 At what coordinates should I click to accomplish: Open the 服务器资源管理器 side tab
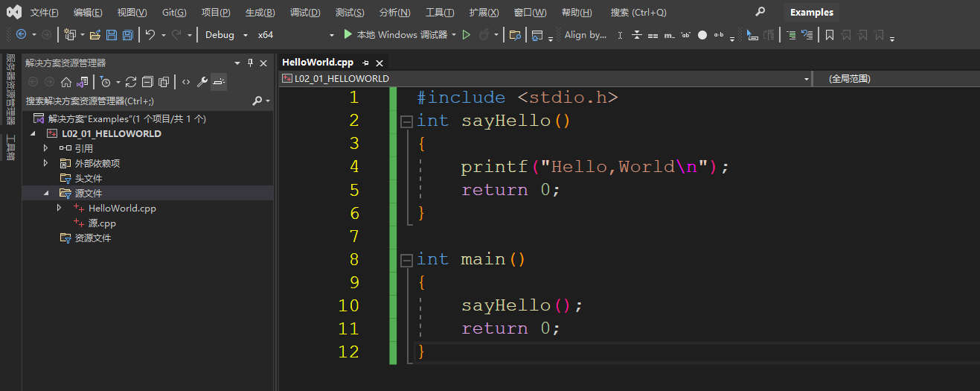tap(10, 89)
